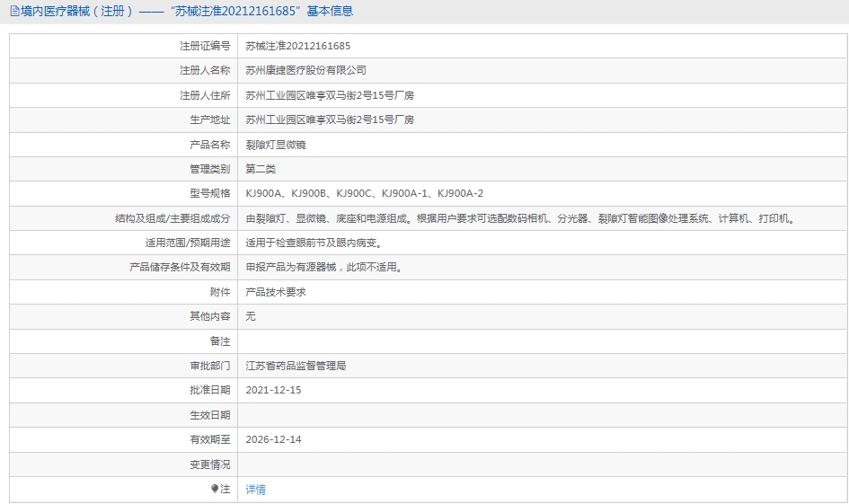Click the 审批部门 label

click(210, 366)
